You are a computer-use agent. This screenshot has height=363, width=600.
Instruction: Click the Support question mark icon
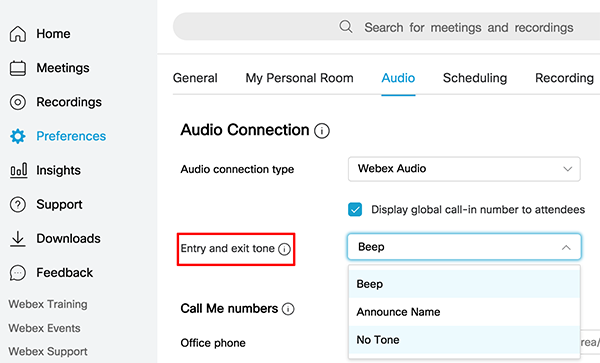click(x=18, y=205)
